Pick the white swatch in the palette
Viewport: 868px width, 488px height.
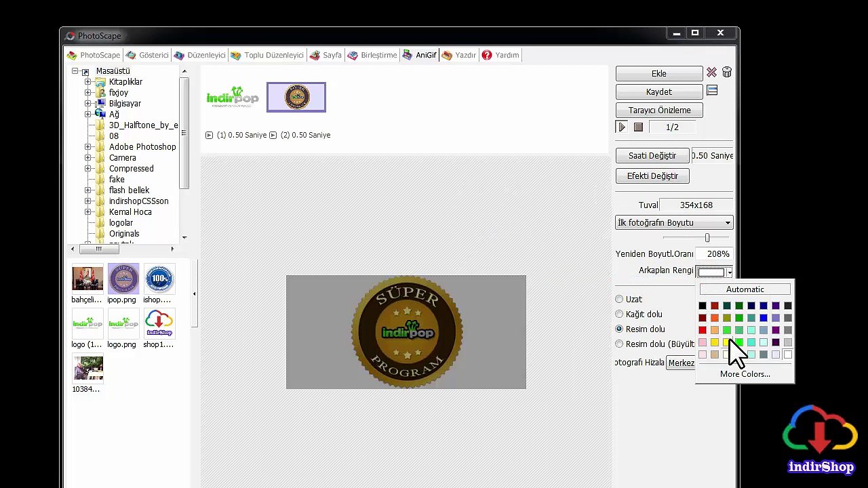[x=788, y=354]
